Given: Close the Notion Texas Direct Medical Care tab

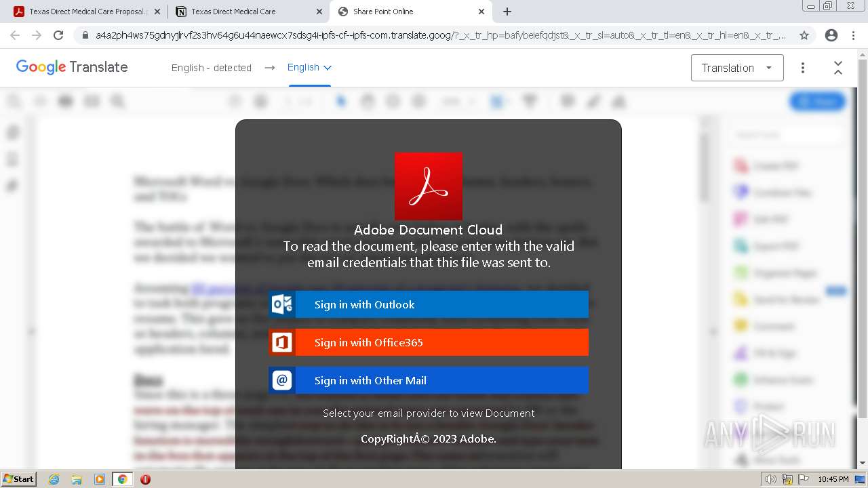Looking at the screenshot, I should [319, 12].
